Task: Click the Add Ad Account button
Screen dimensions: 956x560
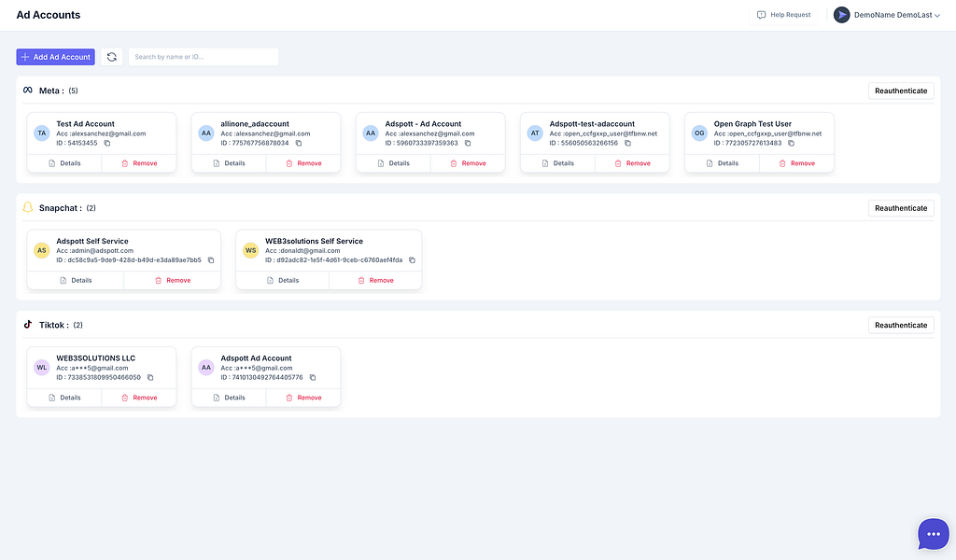Action: [55, 57]
